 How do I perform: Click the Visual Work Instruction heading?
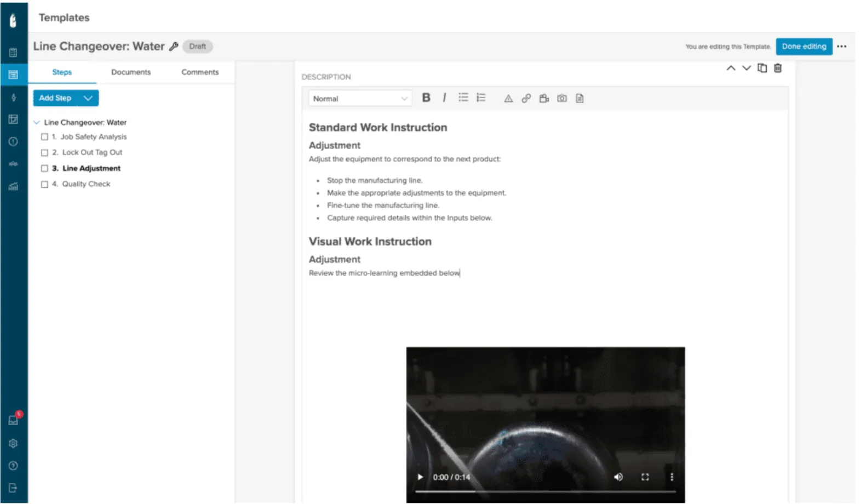370,242
